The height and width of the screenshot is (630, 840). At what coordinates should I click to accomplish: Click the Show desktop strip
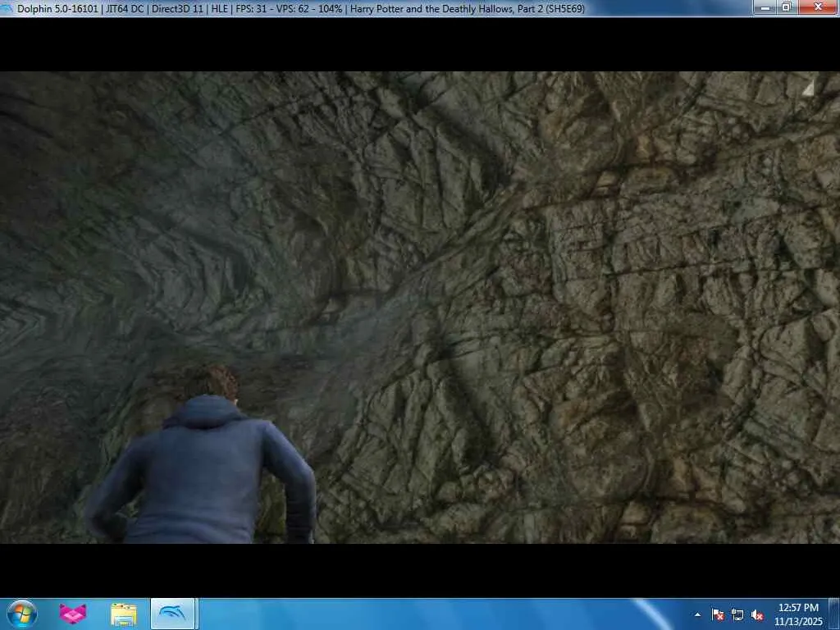pyautogui.click(x=834, y=614)
